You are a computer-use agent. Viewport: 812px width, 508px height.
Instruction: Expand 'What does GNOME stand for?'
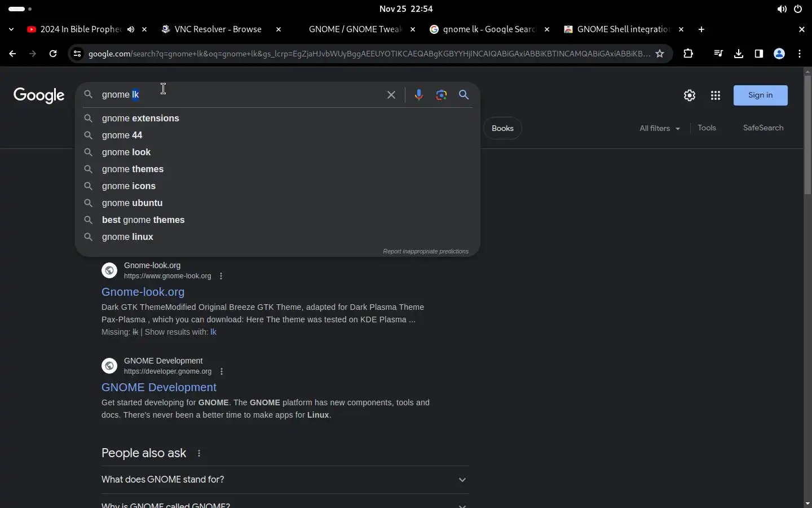point(285,480)
